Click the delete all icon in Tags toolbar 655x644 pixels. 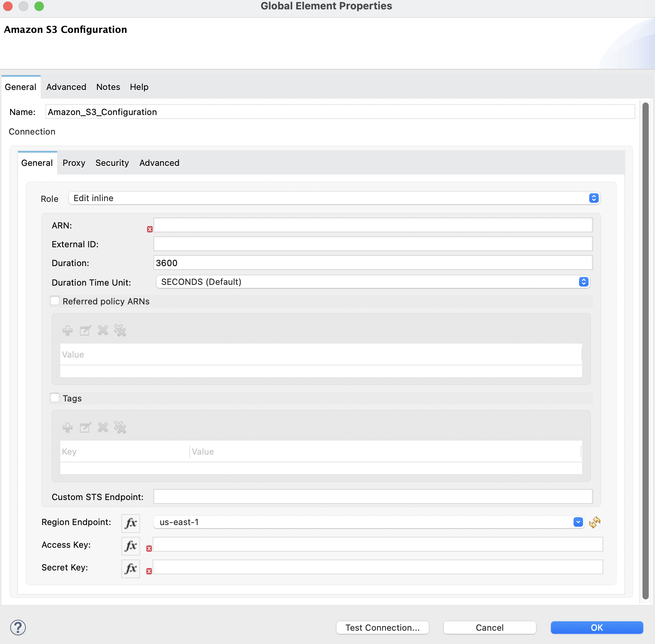pyautogui.click(x=120, y=428)
